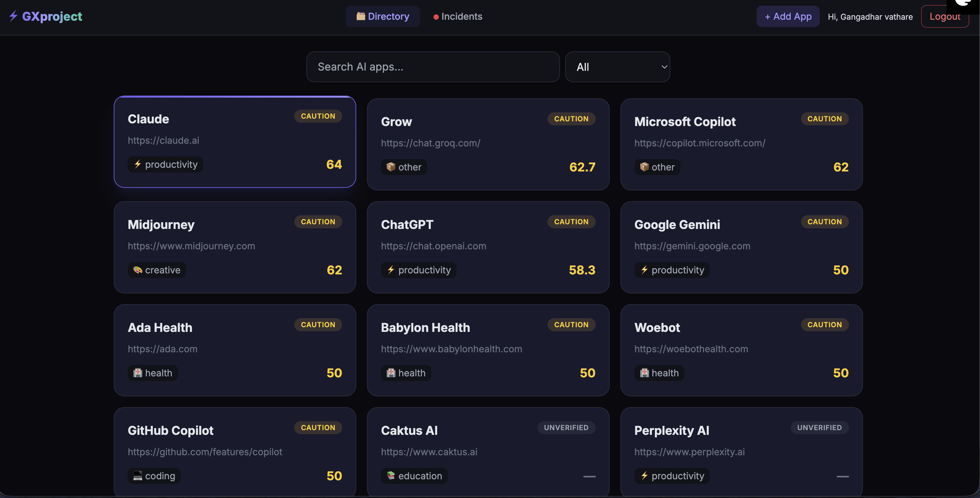Open the Incidents tab
Viewport: 980px width, 498px height.
point(458,16)
